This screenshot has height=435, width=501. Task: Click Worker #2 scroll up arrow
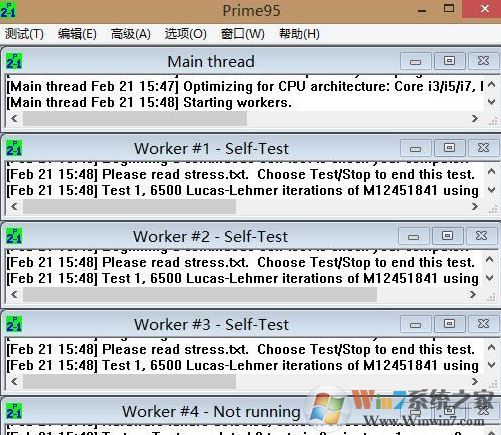click(490, 260)
